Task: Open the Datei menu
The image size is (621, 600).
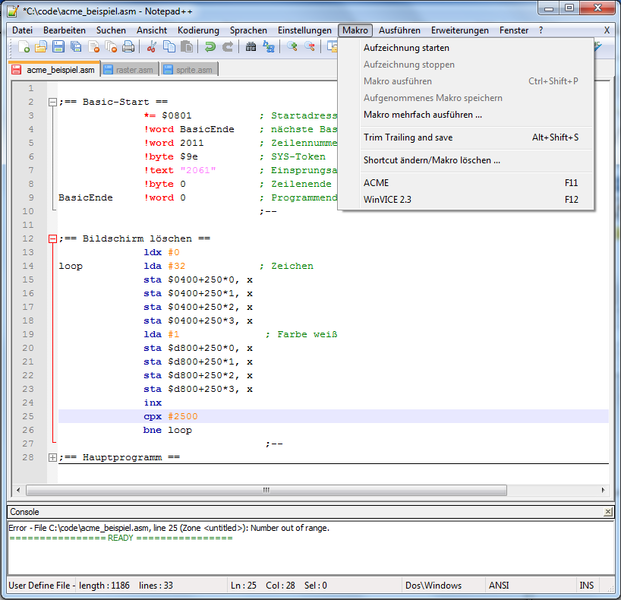Action: point(22,30)
